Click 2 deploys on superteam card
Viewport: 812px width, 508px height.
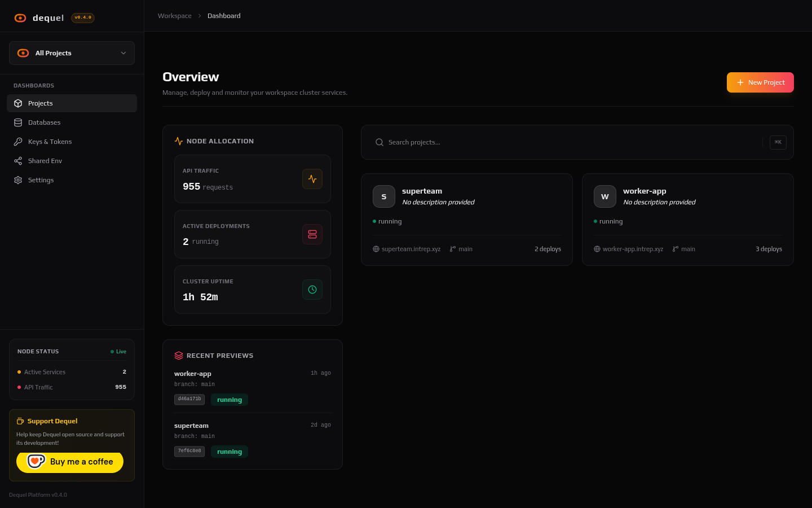[548, 249]
